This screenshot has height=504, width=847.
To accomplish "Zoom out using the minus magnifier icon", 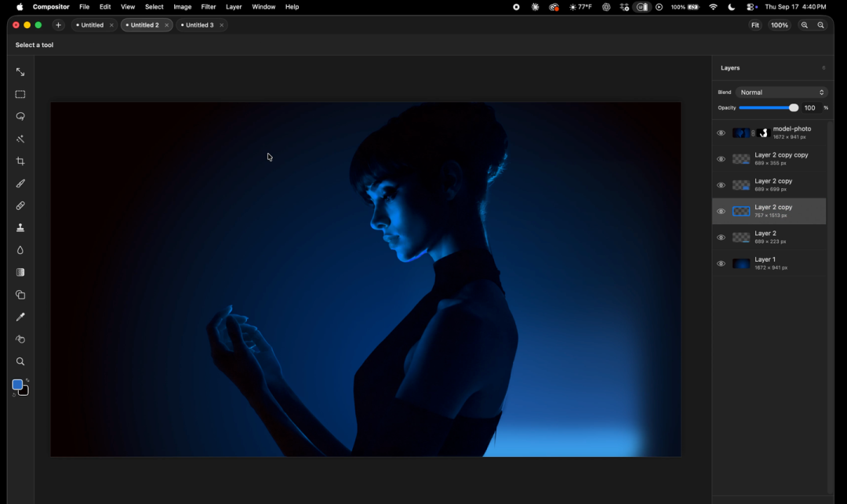I will tap(820, 25).
